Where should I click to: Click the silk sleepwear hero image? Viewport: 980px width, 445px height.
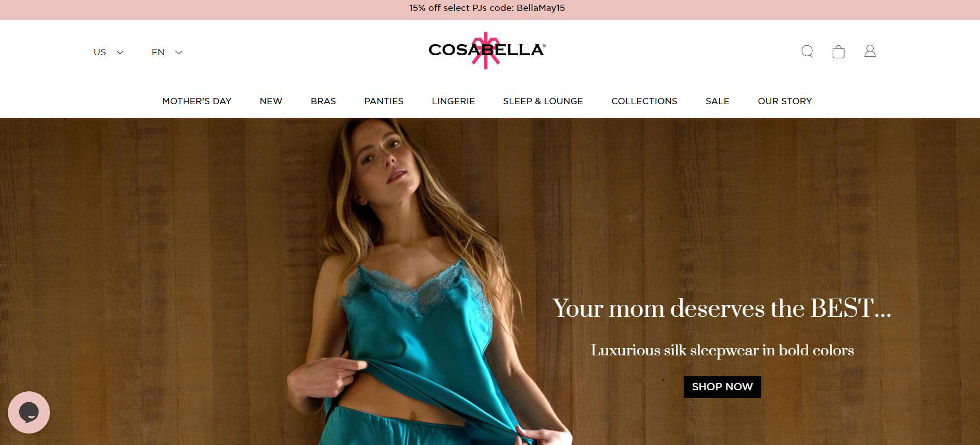(490, 281)
